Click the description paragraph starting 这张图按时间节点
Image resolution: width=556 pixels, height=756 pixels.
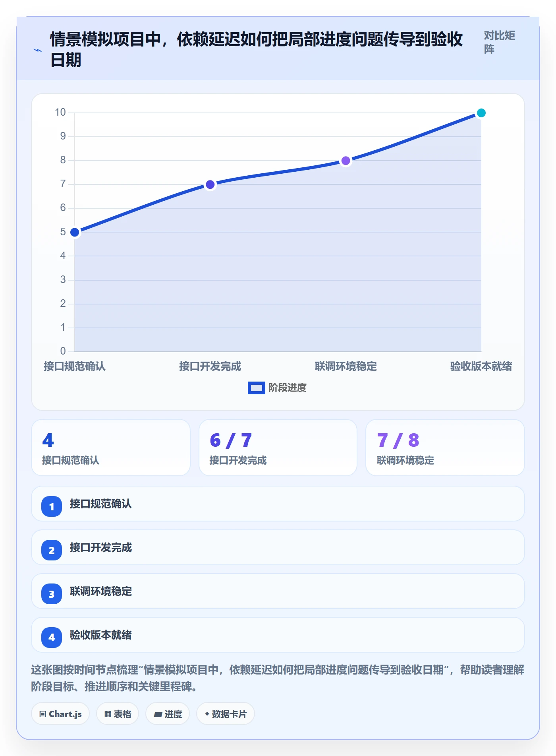[x=278, y=678]
